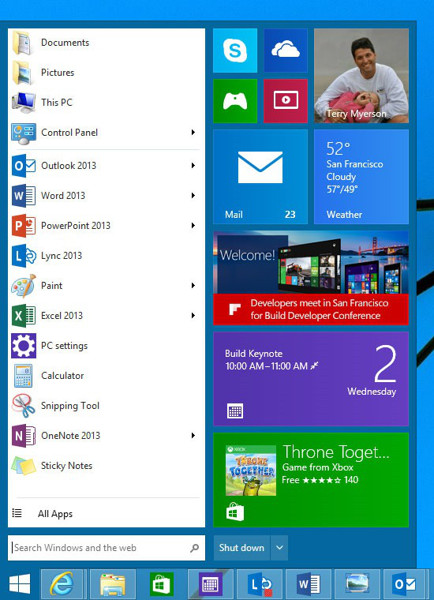Image resolution: width=434 pixels, height=600 pixels.
Task: Select the Snipping Tool text label
Action: point(70,406)
